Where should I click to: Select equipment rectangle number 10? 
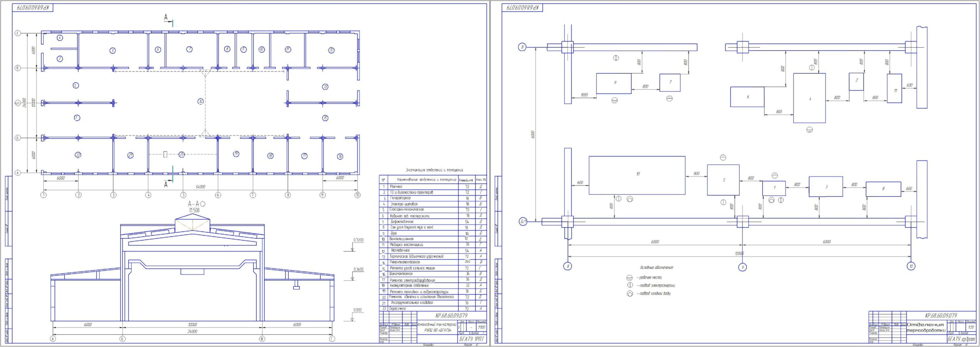pos(637,175)
